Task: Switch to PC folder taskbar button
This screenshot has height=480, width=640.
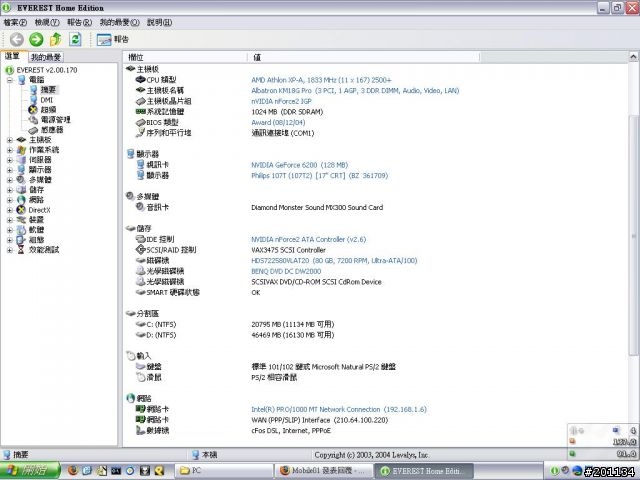Action: pyautogui.click(x=224, y=471)
